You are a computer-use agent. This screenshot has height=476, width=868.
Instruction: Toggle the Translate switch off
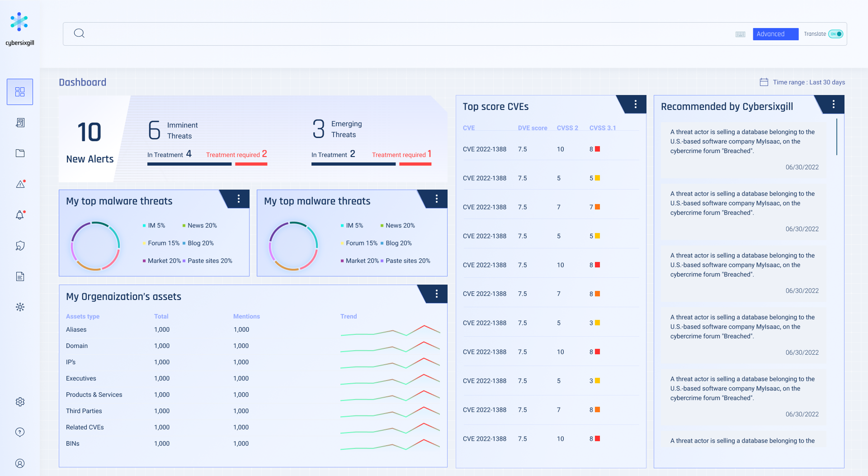pos(836,34)
